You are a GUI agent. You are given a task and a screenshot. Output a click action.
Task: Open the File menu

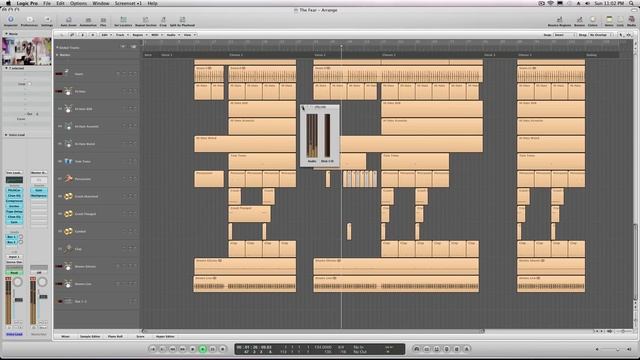47,3
